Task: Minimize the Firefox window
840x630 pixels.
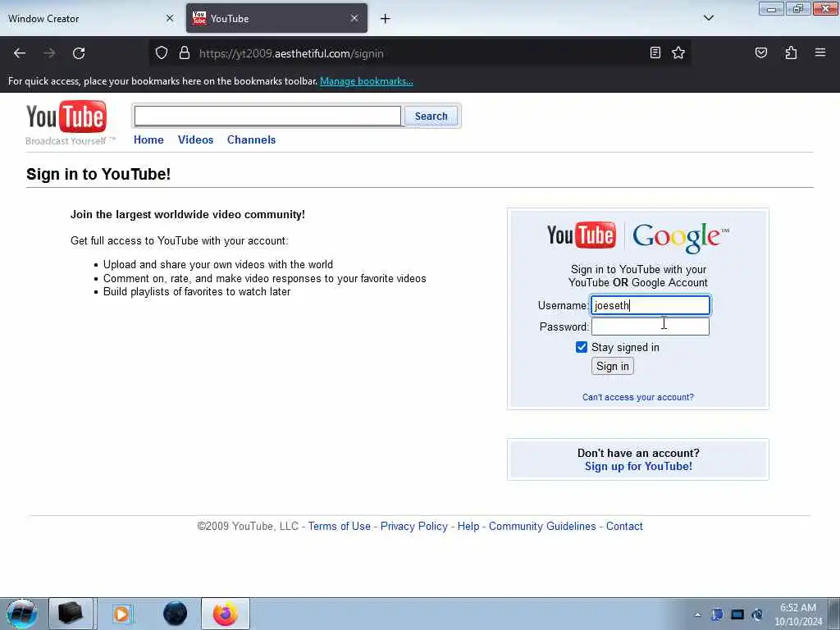Action: point(771,9)
